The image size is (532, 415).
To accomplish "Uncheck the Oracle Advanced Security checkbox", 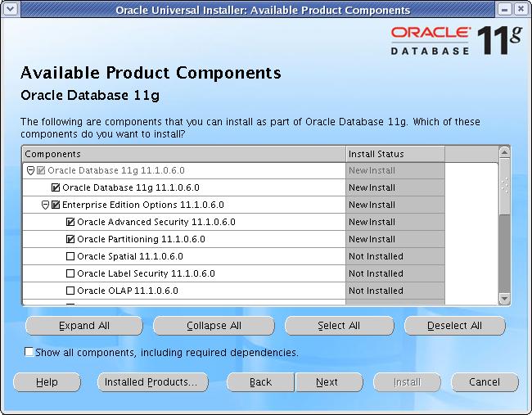I will click(x=70, y=222).
